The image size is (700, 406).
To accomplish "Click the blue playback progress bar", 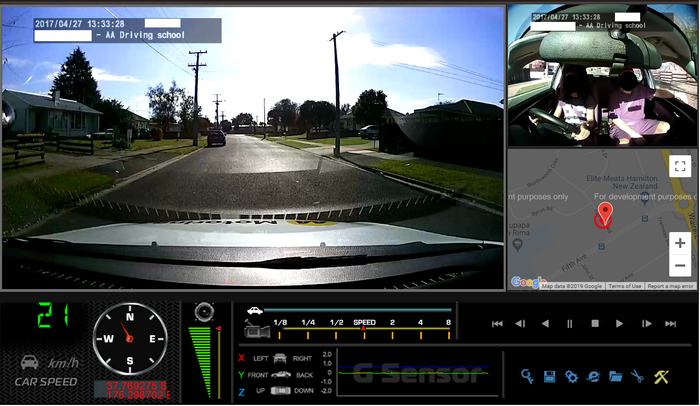I will pyautogui.click(x=358, y=310).
